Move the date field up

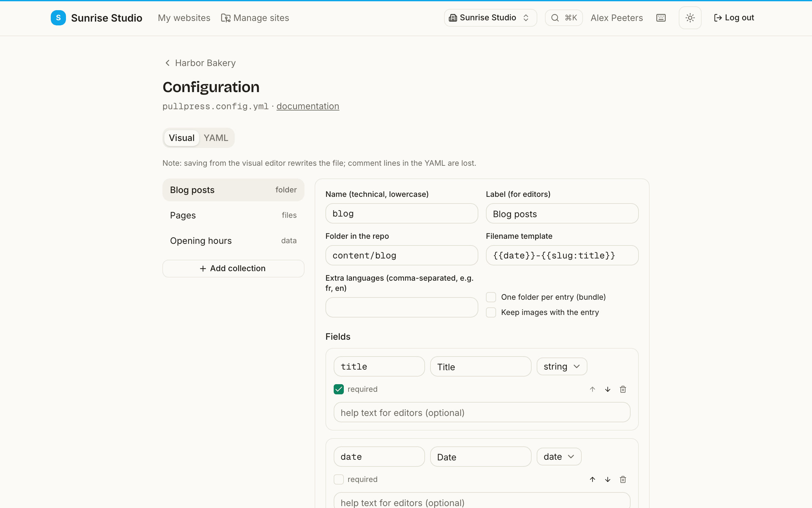point(592,479)
